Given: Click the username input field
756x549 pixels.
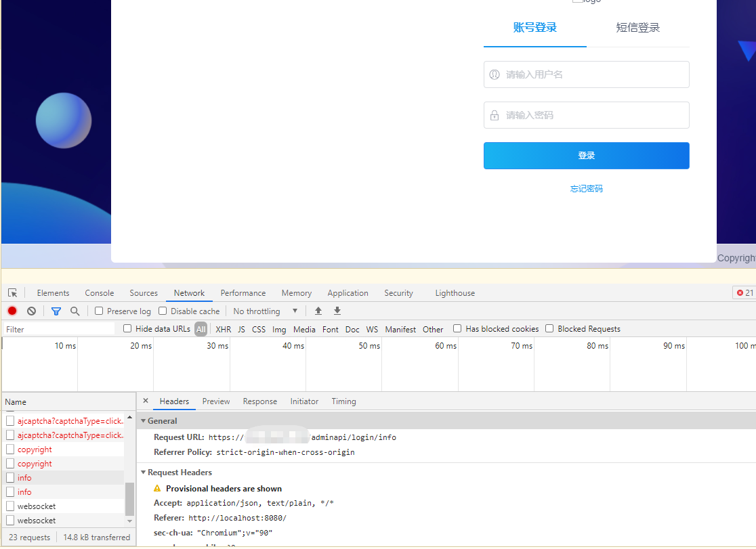Looking at the screenshot, I should click(x=586, y=74).
